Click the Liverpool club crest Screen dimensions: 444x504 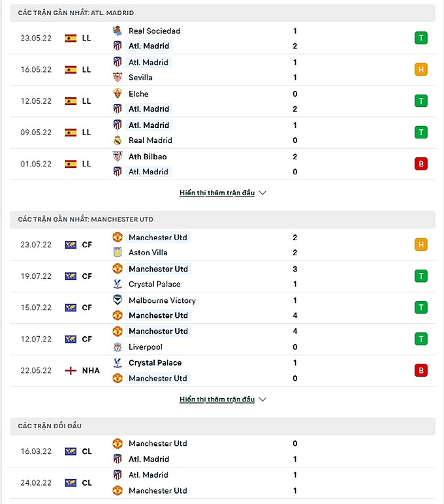(x=118, y=347)
